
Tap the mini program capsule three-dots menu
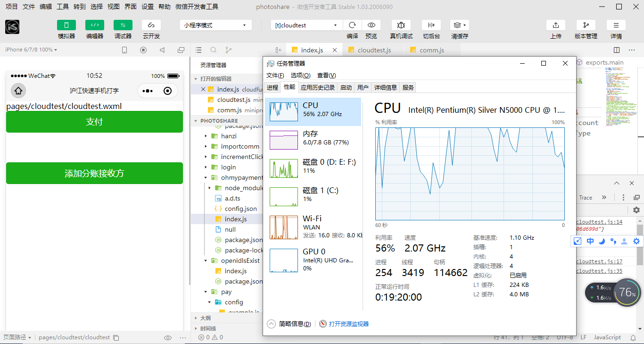[x=148, y=91]
